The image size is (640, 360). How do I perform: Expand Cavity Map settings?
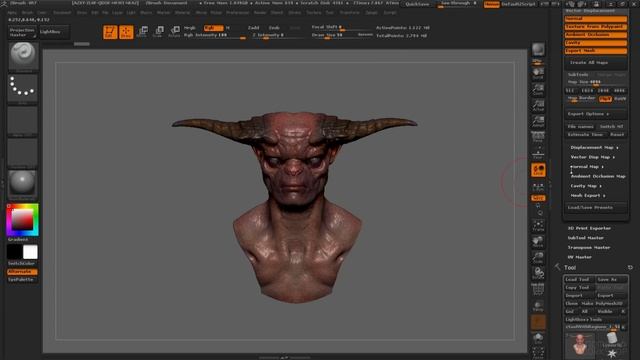tap(586, 186)
